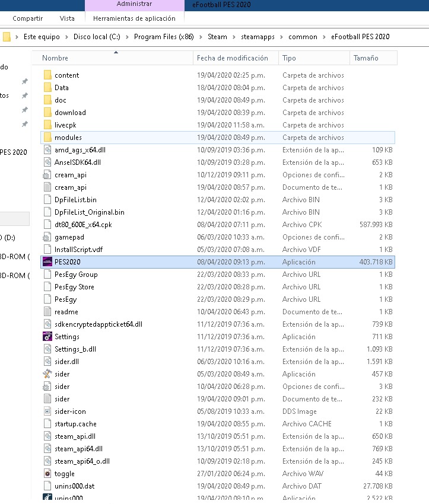Select the steam_api.dll file name
Viewport: 429px width, 504px height.
coord(75,436)
